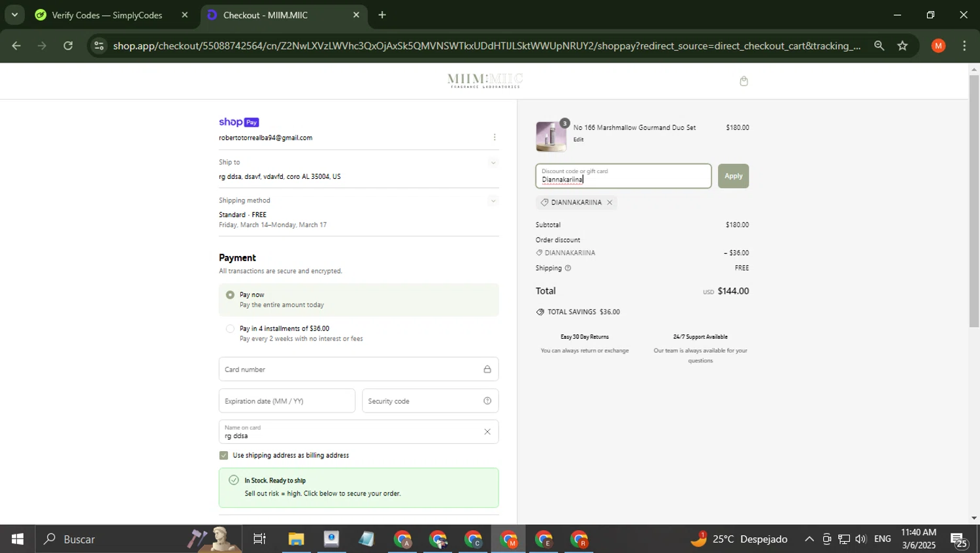Click the security code field
Viewport: 980px width, 553px height.
pos(430,401)
